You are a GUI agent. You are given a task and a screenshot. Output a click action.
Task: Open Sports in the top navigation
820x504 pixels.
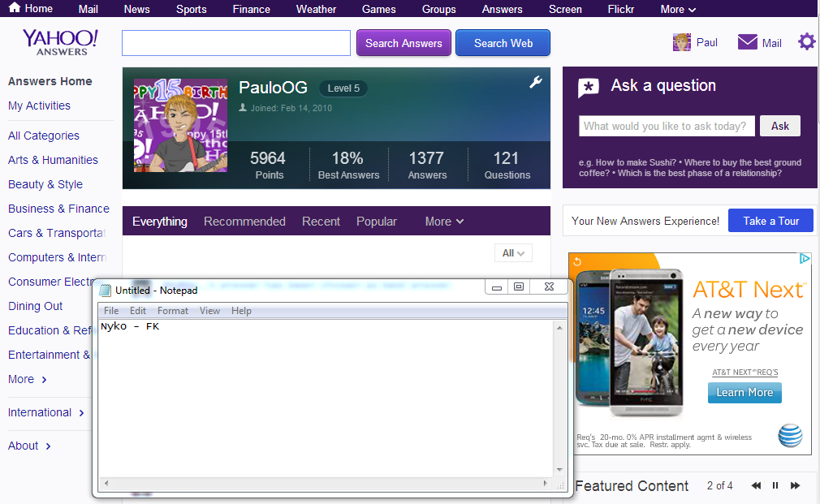(191, 10)
